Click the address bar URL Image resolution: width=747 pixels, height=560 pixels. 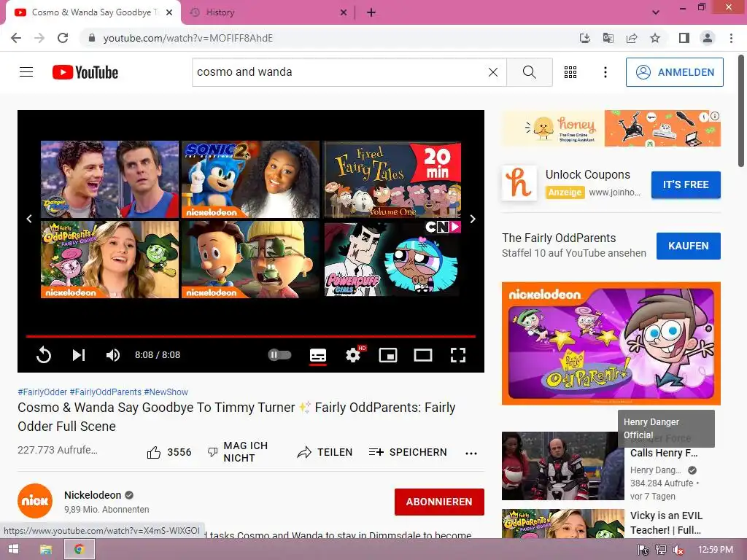(187, 38)
